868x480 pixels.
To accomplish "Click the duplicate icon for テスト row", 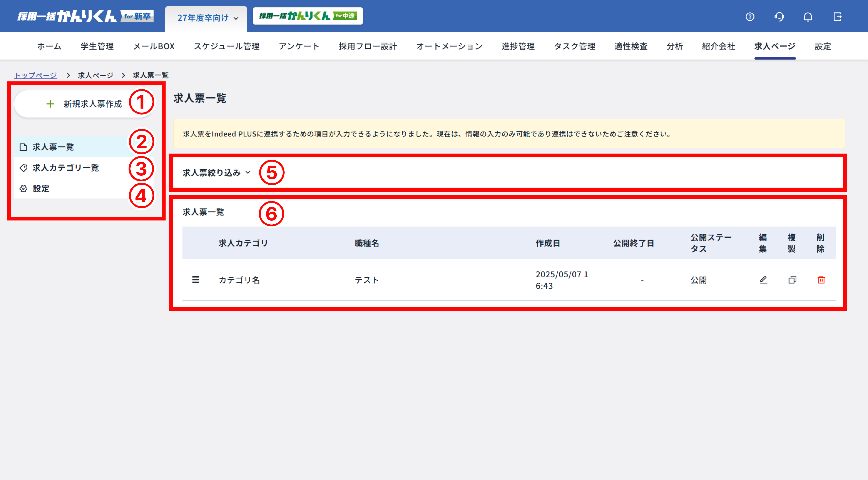I will pos(792,280).
